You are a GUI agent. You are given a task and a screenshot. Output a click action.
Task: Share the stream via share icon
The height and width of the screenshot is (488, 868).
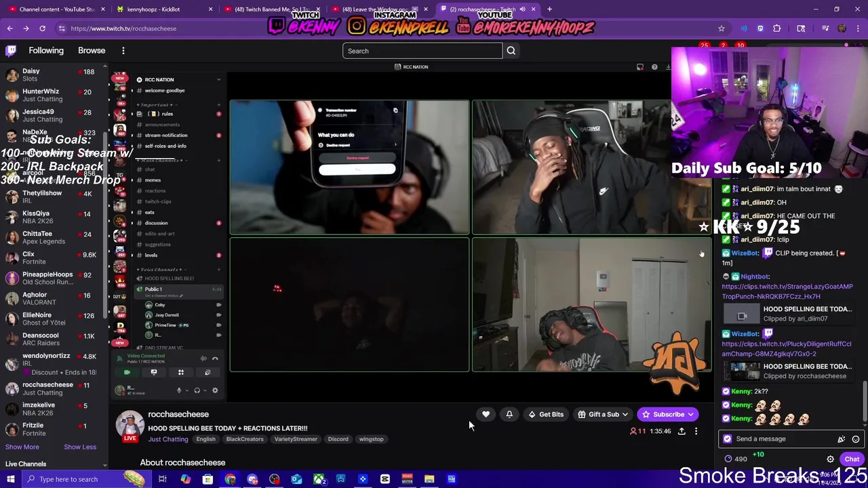[x=682, y=431]
